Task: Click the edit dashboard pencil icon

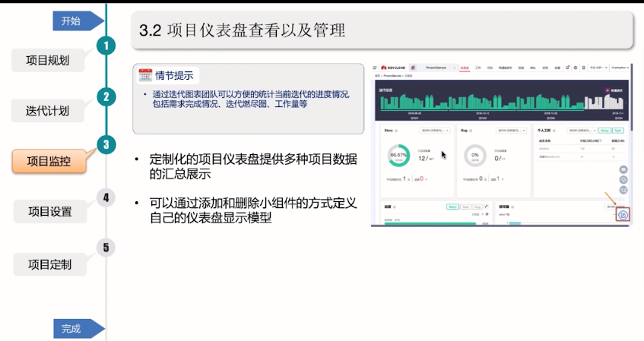Action: click(x=623, y=215)
